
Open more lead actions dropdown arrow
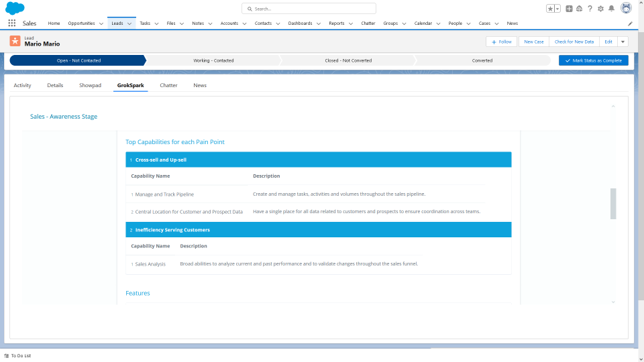pyautogui.click(x=623, y=42)
